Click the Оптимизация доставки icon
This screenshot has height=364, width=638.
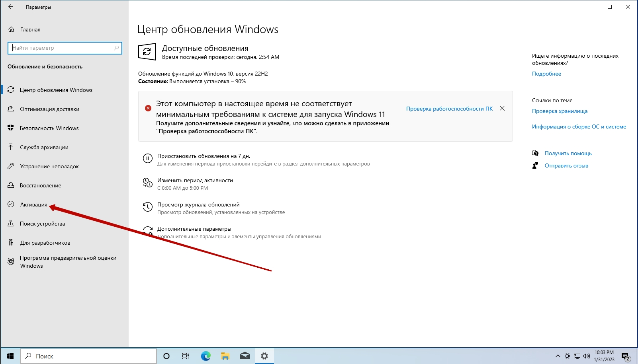click(11, 109)
